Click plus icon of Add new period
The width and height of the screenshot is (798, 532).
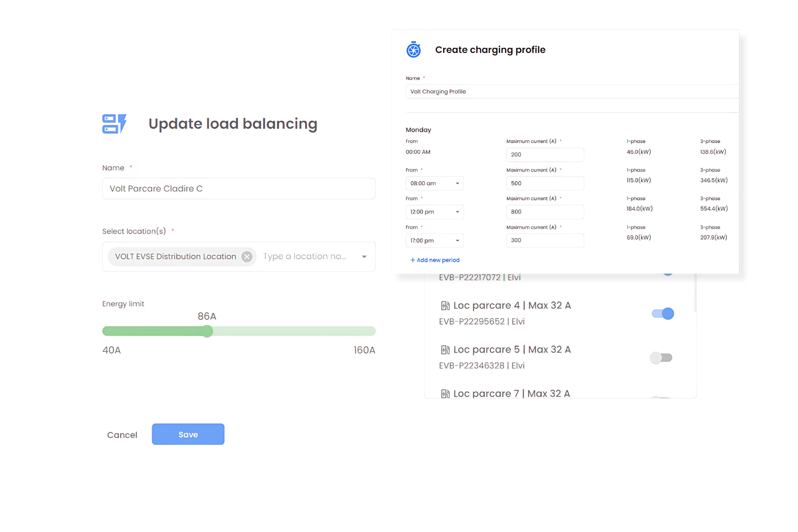coord(413,260)
